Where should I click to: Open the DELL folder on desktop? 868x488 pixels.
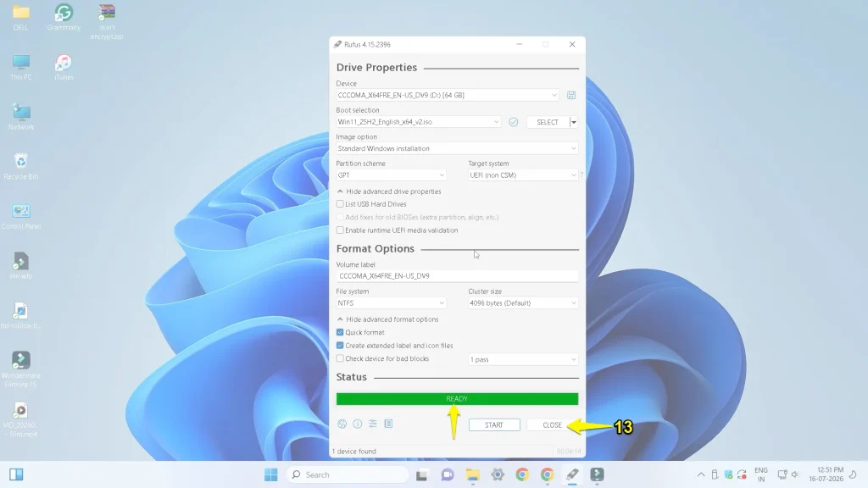click(x=21, y=18)
